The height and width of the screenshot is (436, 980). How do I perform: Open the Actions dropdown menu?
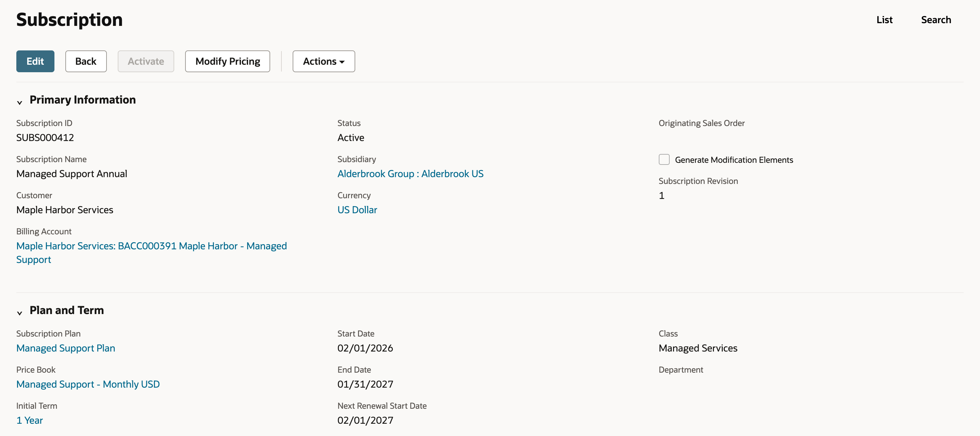point(324,61)
